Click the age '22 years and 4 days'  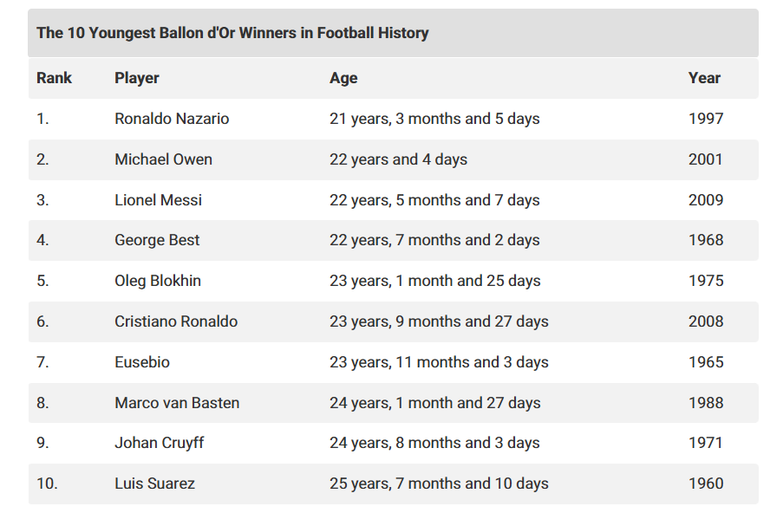click(x=398, y=159)
